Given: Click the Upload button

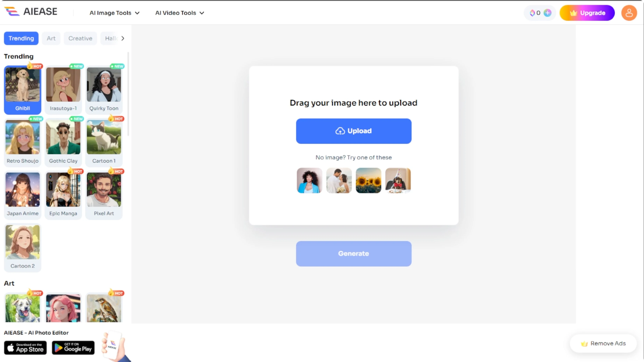Looking at the screenshot, I should click(x=354, y=131).
